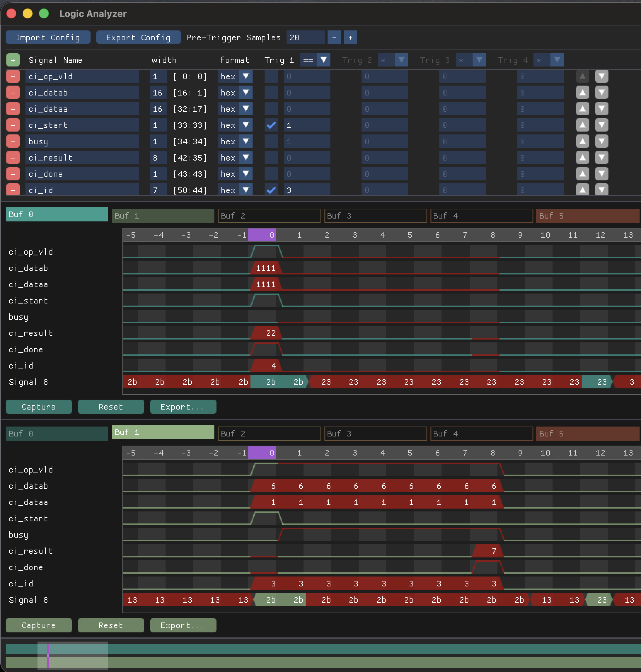Click the Pre-Trigger Samples value field
Viewport: 641px width, 672px height.
(306, 37)
